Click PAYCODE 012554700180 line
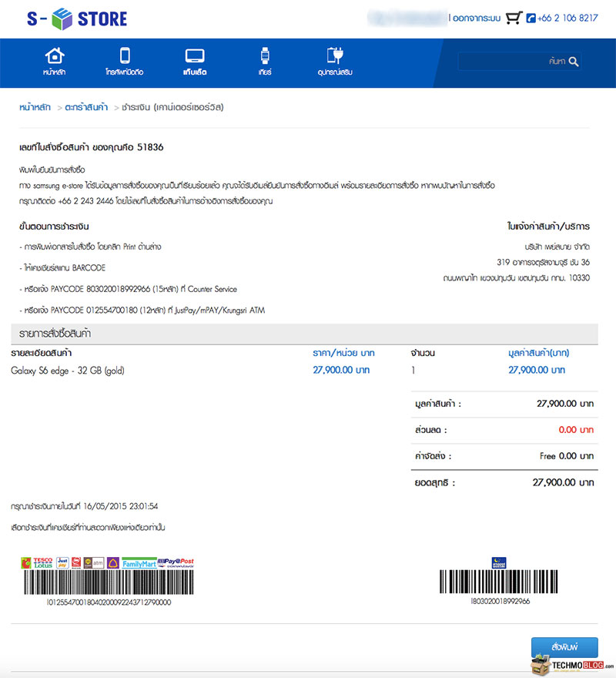Image resolution: width=616 pixels, height=678 pixels. (142, 310)
